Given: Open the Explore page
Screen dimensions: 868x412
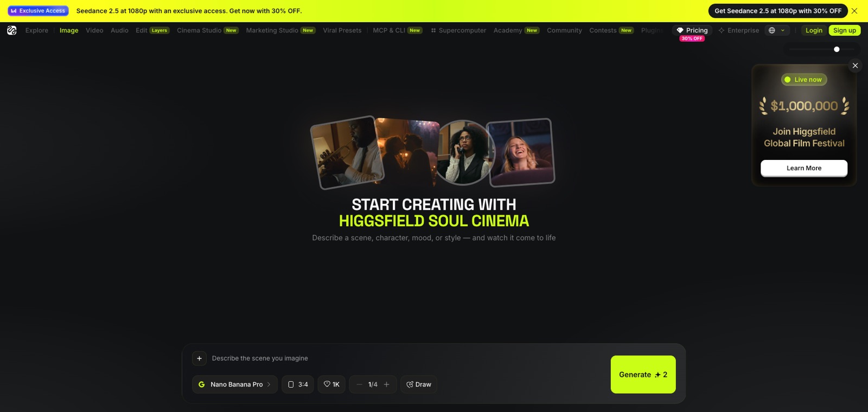Looking at the screenshot, I should coord(37,30).
